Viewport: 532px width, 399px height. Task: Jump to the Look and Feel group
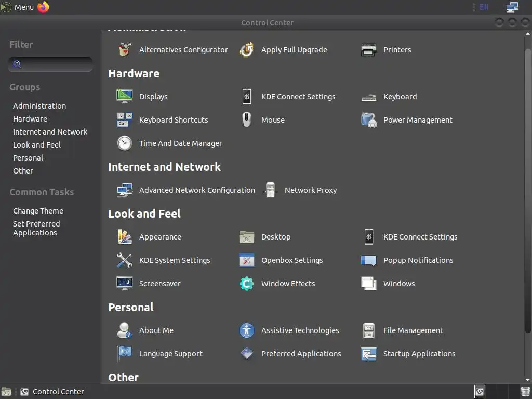37,145
